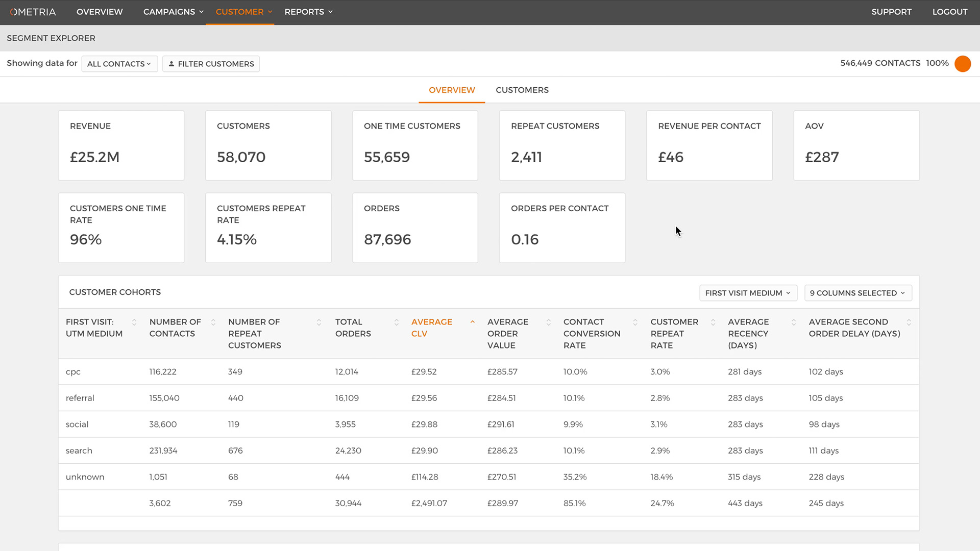Image resolution: width=980 pixels, height=551 pixels.
Task: Sort by Average Order Value icon
Action: tap(549, 322)
